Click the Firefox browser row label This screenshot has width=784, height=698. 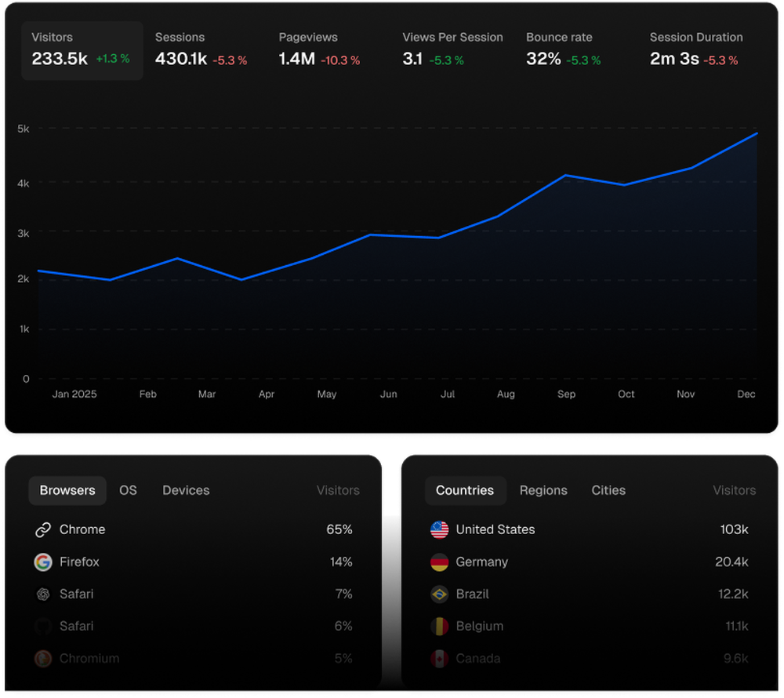point(79,562)
